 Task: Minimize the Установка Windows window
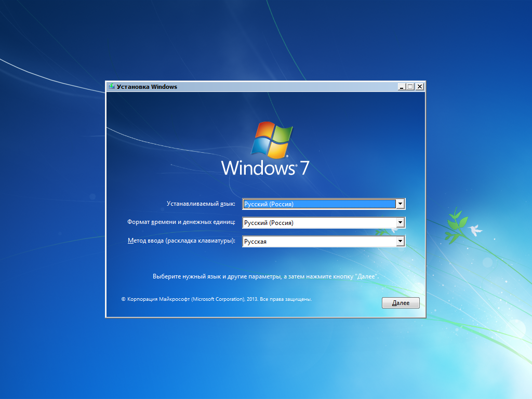click(402, 87)
